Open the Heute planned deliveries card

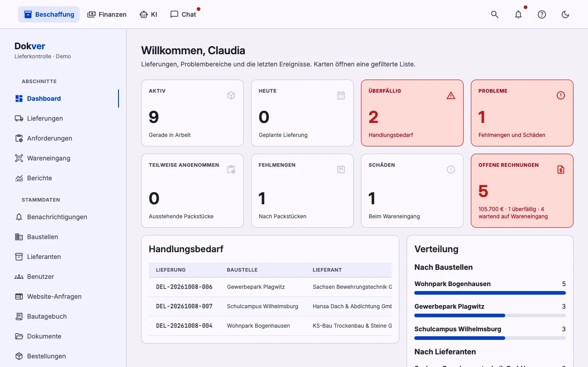[x=302, y=113]
